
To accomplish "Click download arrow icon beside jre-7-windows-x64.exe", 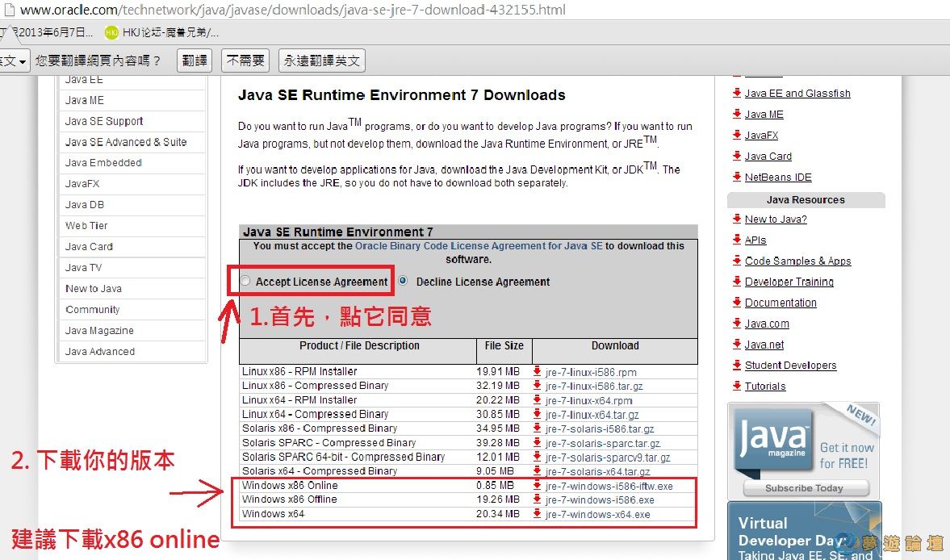I will [x=538, y=514].
